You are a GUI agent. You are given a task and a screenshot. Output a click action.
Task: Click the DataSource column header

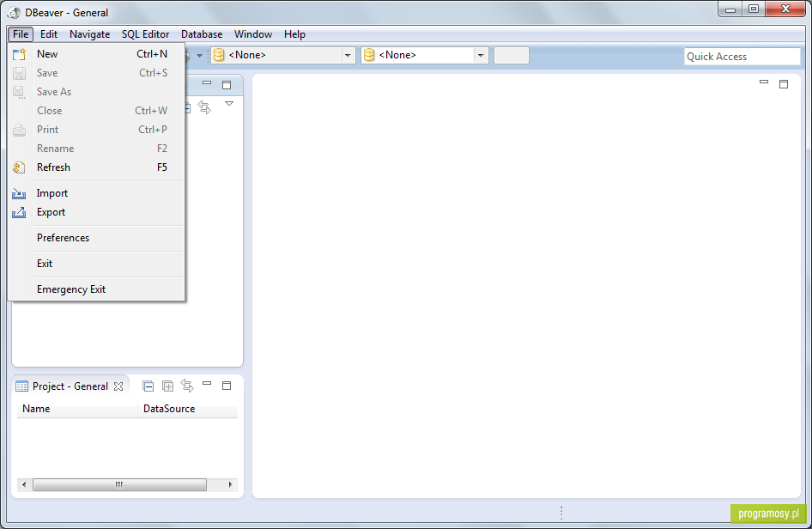point(188,409)
